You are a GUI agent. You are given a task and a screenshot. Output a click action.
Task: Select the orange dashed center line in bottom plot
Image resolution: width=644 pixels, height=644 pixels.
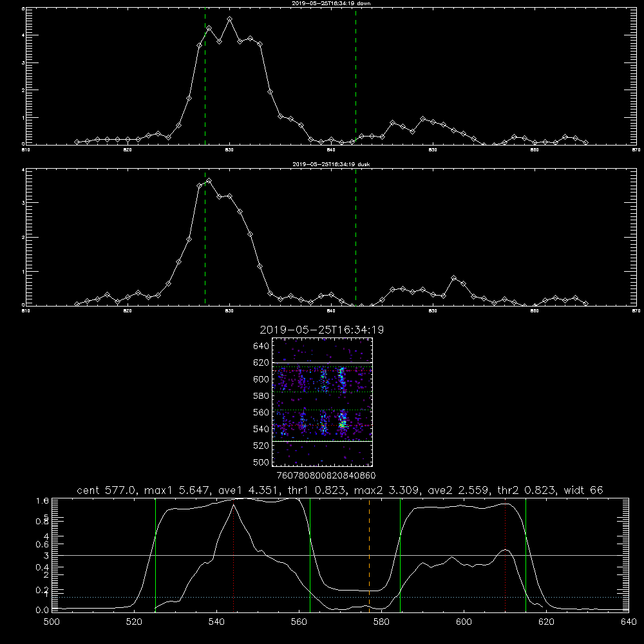coord(369,554)
